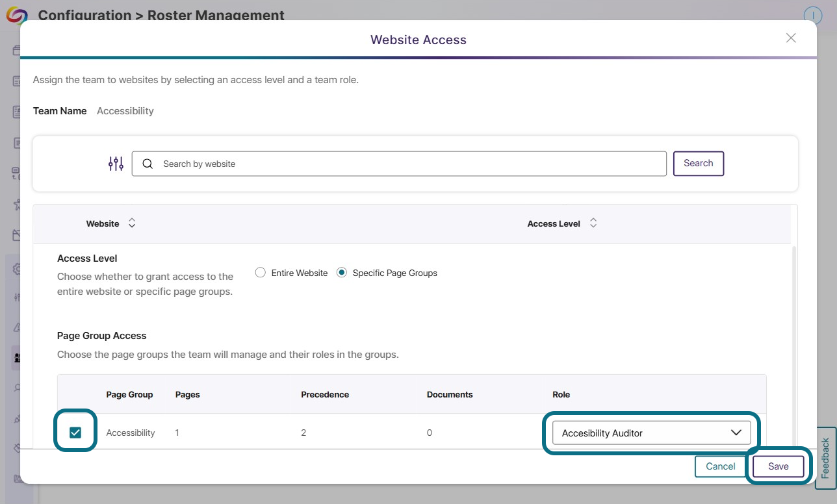Close the Website Access dialog
This screenshot has height=504, width=837.
[791, 38]
